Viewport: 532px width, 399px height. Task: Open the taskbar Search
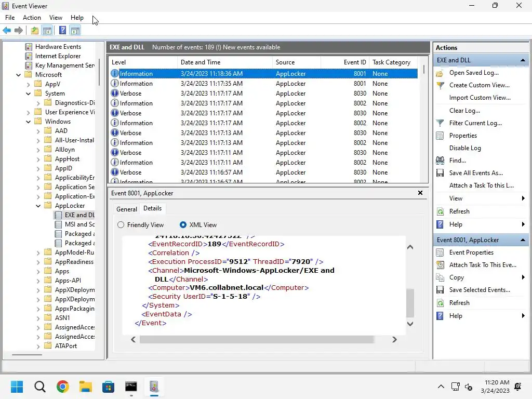pyautogui.click(x=39, y=387)
